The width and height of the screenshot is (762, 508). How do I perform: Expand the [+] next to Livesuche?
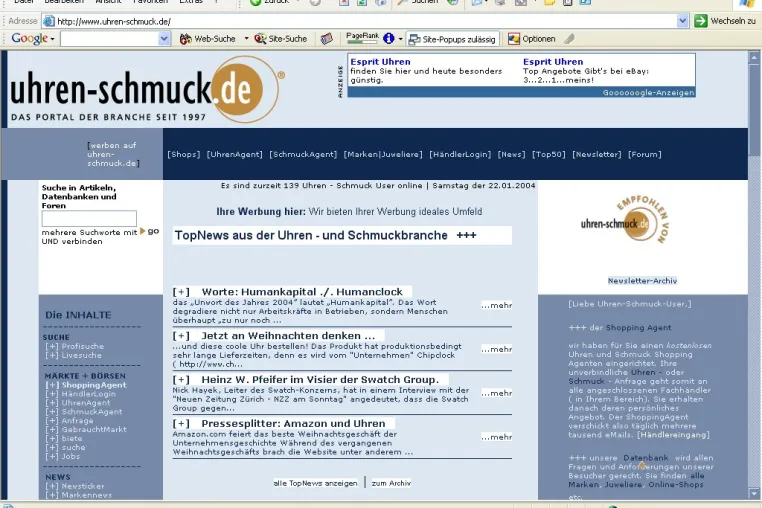click(x=52, y=355)
